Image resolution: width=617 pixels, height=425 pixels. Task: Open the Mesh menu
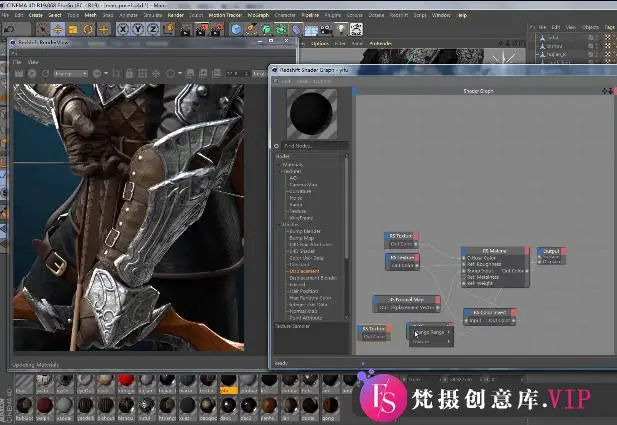91,15
